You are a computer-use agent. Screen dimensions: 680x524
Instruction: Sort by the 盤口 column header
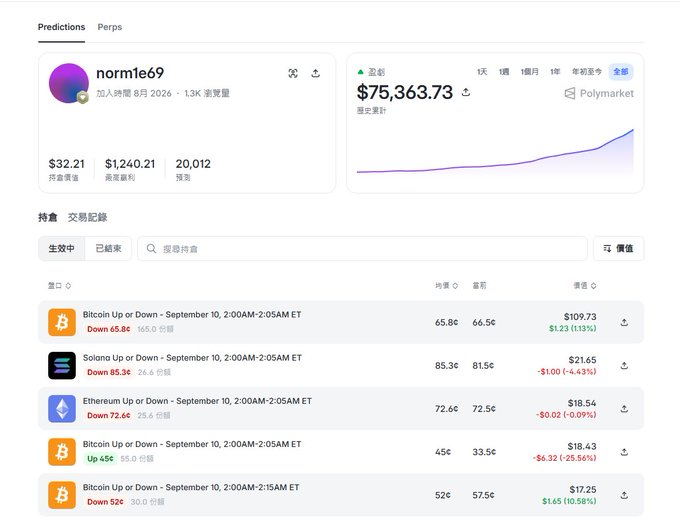pyautogui.click(x=59, y=285)
